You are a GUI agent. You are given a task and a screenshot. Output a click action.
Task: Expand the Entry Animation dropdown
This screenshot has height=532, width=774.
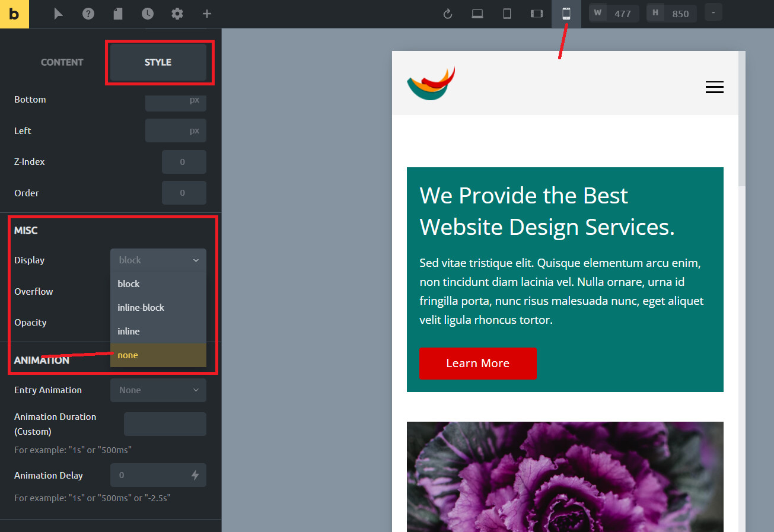pos(158,390)
